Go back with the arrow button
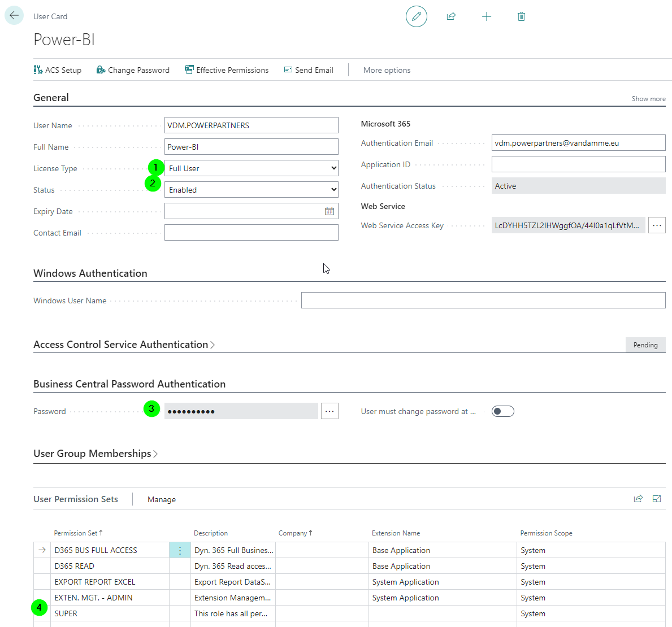672x627 pixels. [x=14, y=16]
